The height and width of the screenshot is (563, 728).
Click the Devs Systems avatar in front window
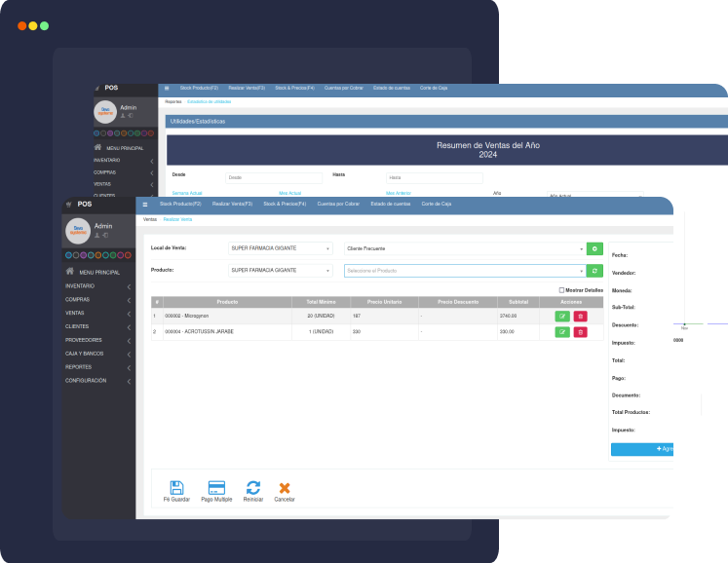78,231
